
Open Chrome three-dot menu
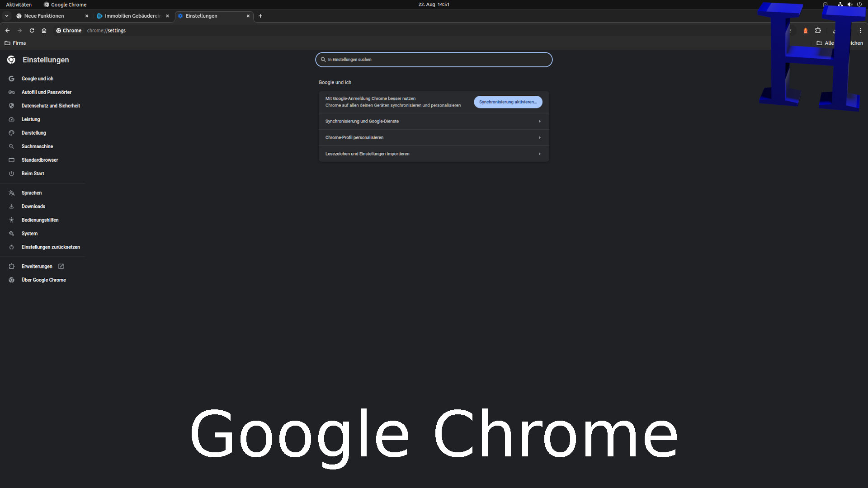(860, 31)
